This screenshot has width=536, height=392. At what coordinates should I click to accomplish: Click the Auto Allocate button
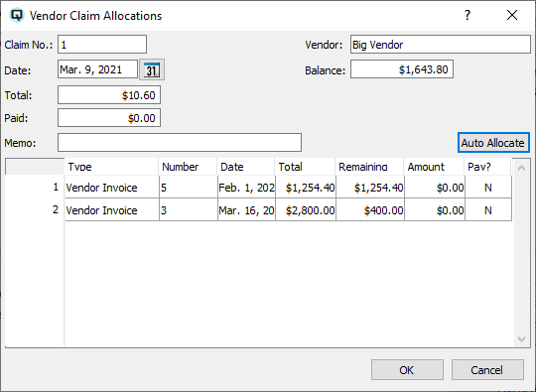(493, 143)
